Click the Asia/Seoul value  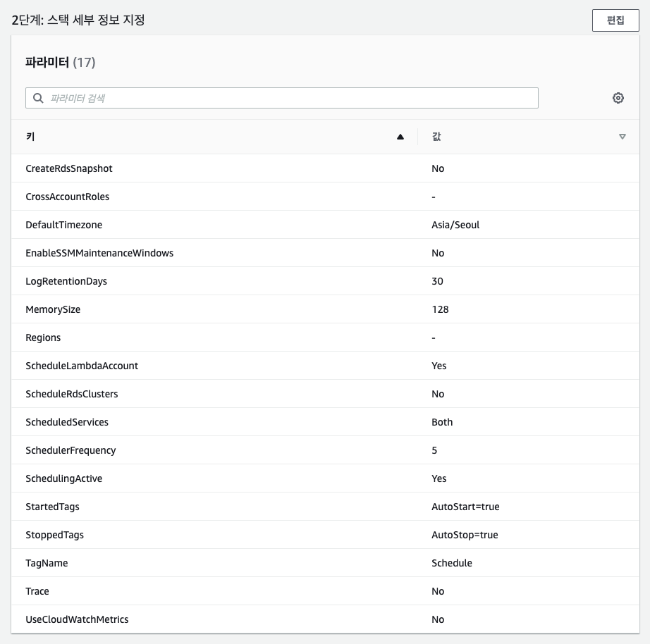(x=455, y=225)
